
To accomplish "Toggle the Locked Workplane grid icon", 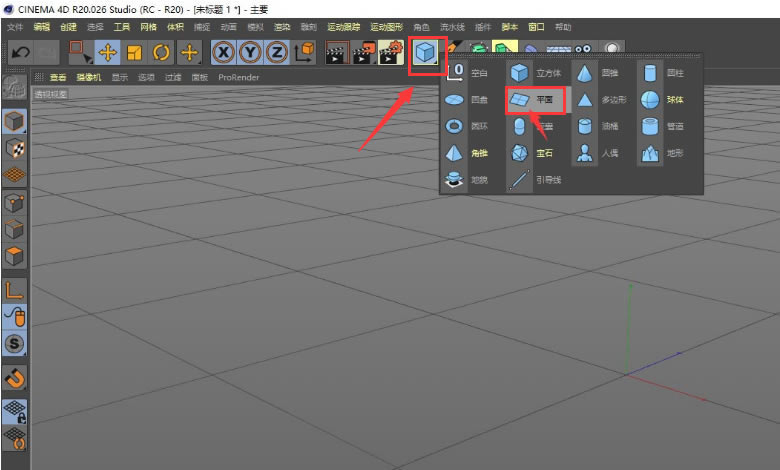I will pyautogui.click(x=14, y=412).
